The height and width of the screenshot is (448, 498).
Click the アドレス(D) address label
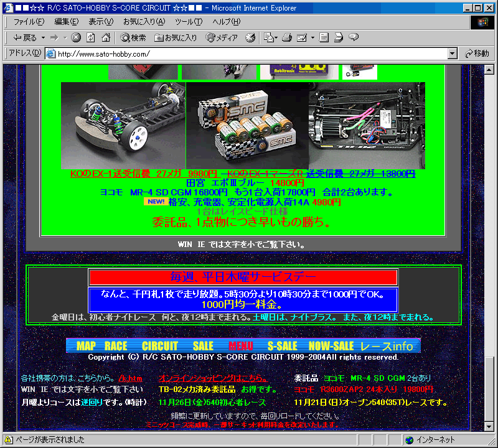pyautogui.click(x=25, y=53)
